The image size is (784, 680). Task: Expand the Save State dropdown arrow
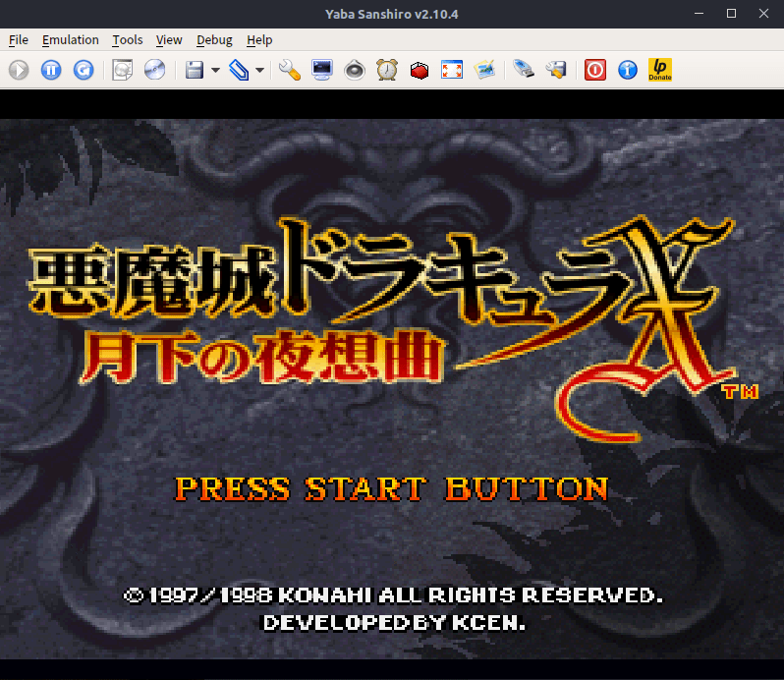click(215, 70)
